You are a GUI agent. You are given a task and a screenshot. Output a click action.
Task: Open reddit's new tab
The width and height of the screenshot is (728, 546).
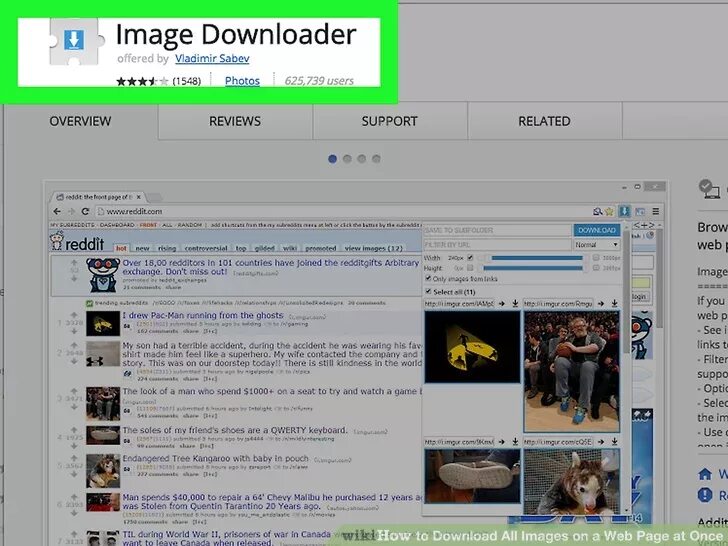143,248
